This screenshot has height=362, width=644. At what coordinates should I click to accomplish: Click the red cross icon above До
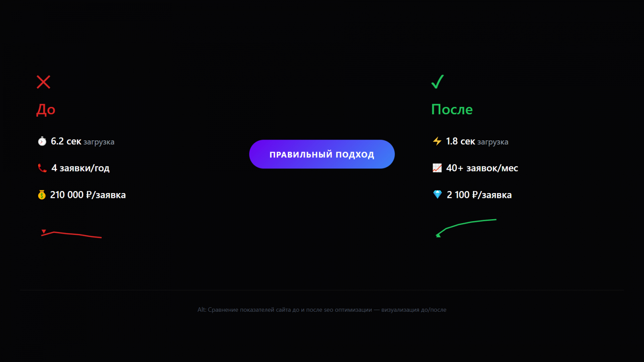point(43,82)
